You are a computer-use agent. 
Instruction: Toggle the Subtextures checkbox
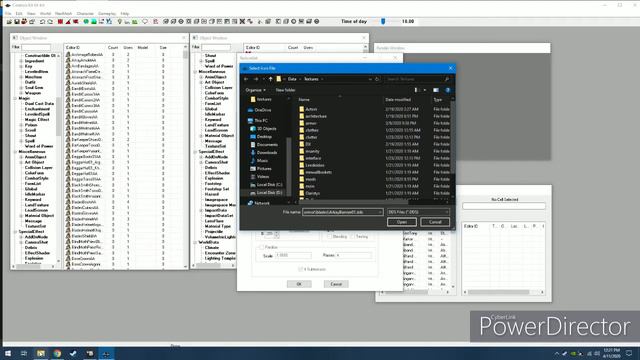pos(300,269)
